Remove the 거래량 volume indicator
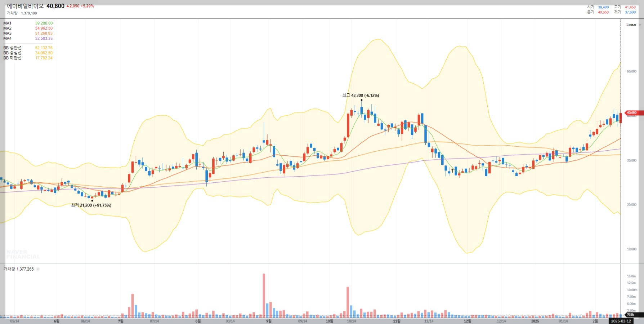The width and height of the screenshot is (644, 324). click(x=38, y=269)
